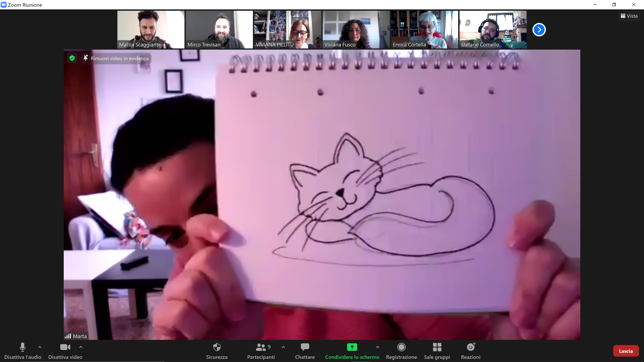Open the Chattare chat bubble icon
This screenshot has height=362, width=644.
305,347
